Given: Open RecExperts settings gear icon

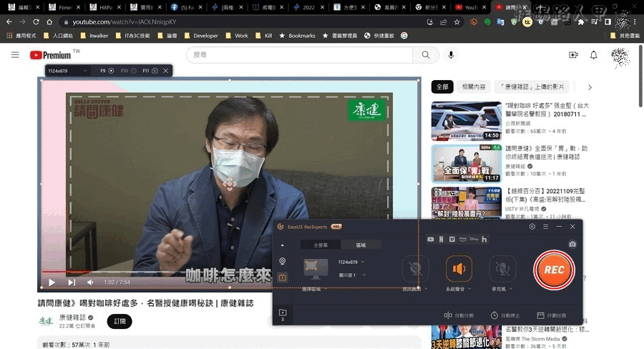Looking at the screenshot, I should click(532, 227).
